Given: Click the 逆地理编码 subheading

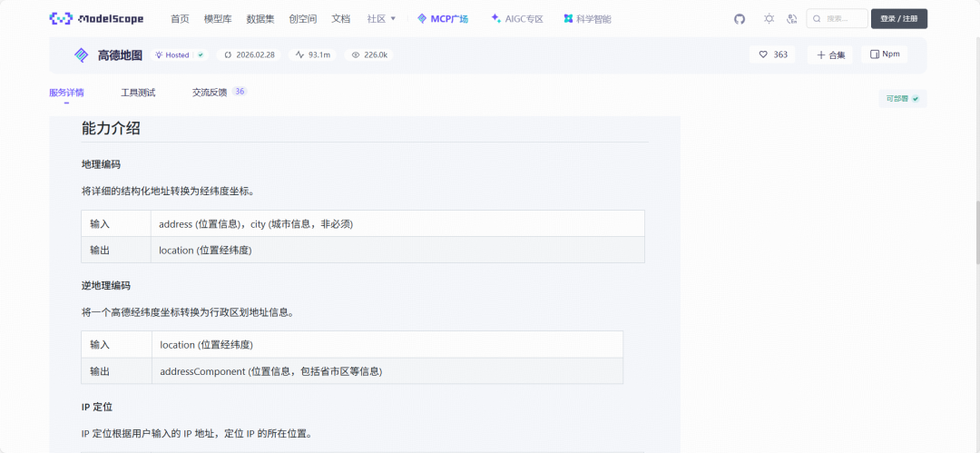Looking at the screenshot, I should pyautogui.click(x=105, y=285).
